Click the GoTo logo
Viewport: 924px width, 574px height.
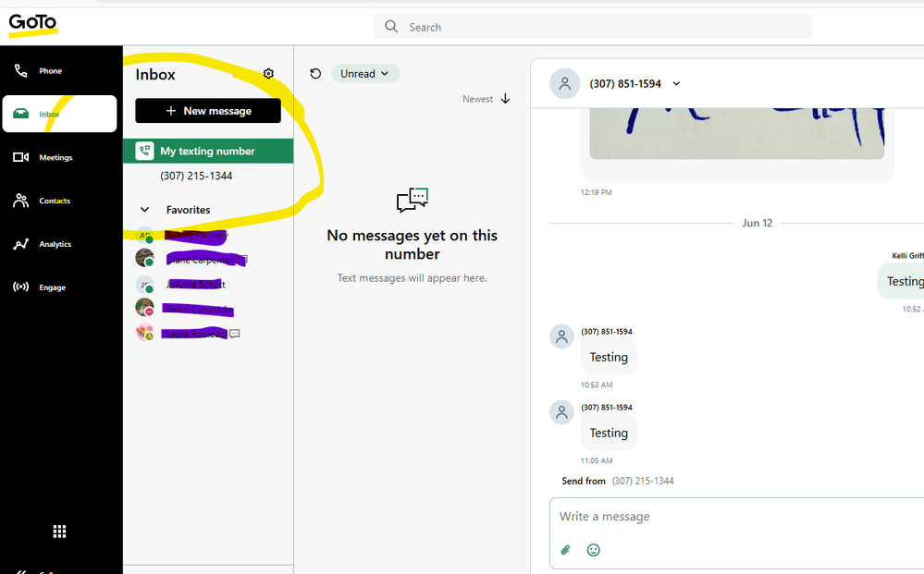click(32, 23)
